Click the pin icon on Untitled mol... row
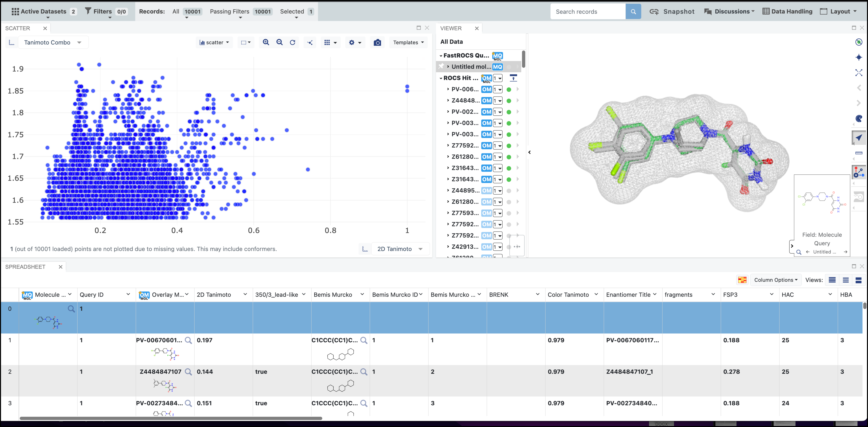The image size is (868, 427). [x=441, y=66]
